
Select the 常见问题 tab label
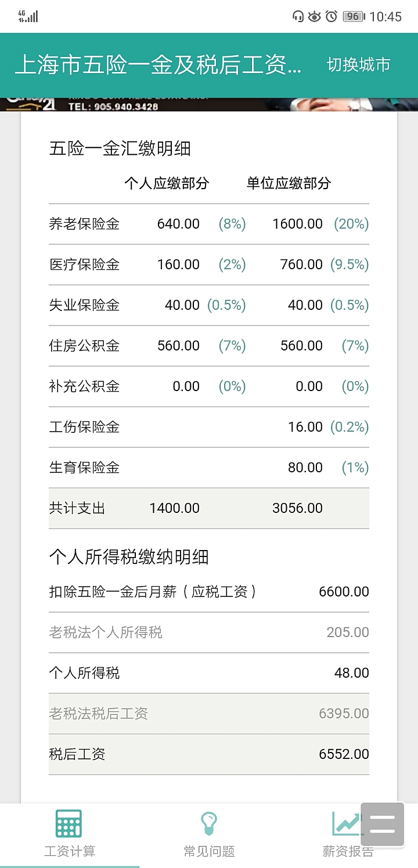click(209, 851)
